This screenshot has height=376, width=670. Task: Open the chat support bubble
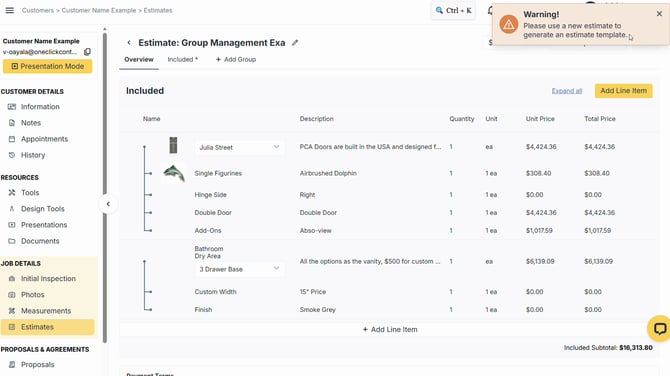[659, 329]
